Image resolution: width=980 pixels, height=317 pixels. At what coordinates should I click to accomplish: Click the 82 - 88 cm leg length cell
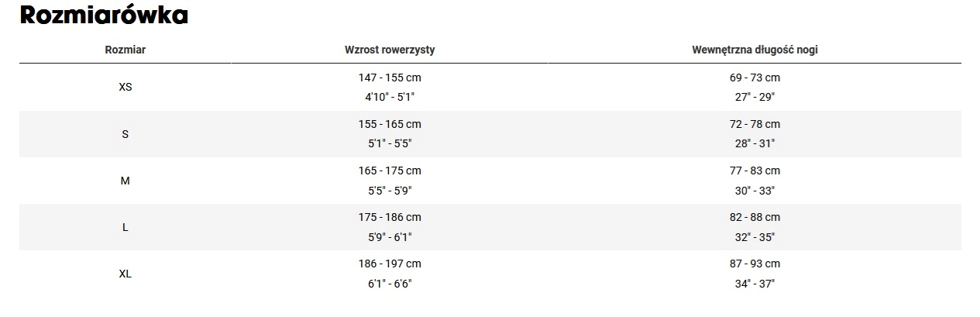755,218
